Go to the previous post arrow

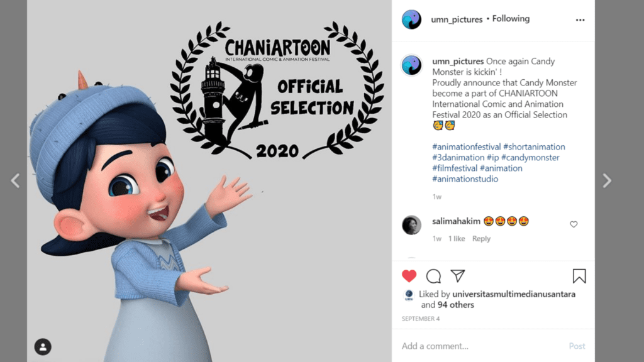click(15, 180)
